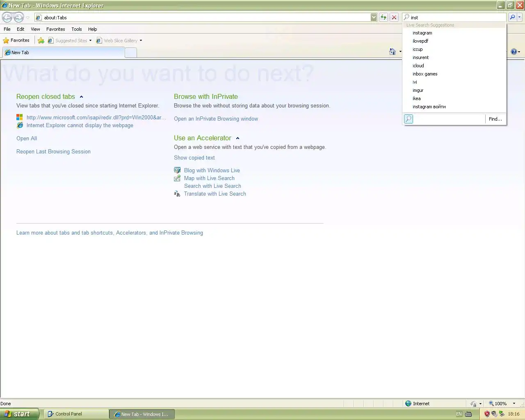The image size is (525, 420).
Task: Open the zoom level dropdown arrow
Action: [x=514, y=404]
